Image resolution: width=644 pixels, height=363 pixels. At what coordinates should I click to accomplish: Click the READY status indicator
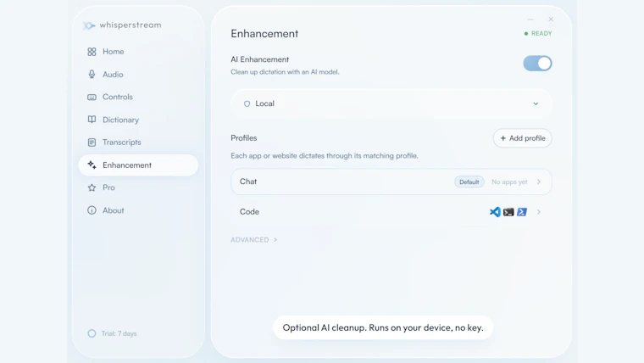[537, 34]
